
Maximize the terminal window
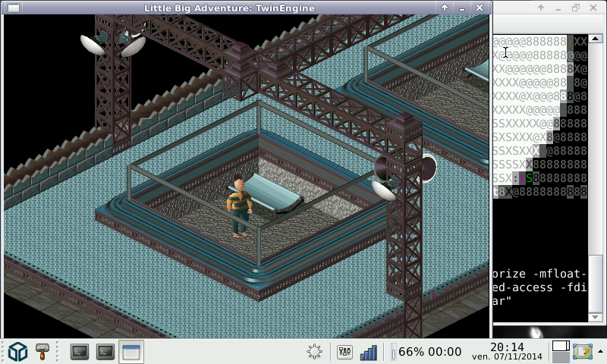click(x=577, y=8)
